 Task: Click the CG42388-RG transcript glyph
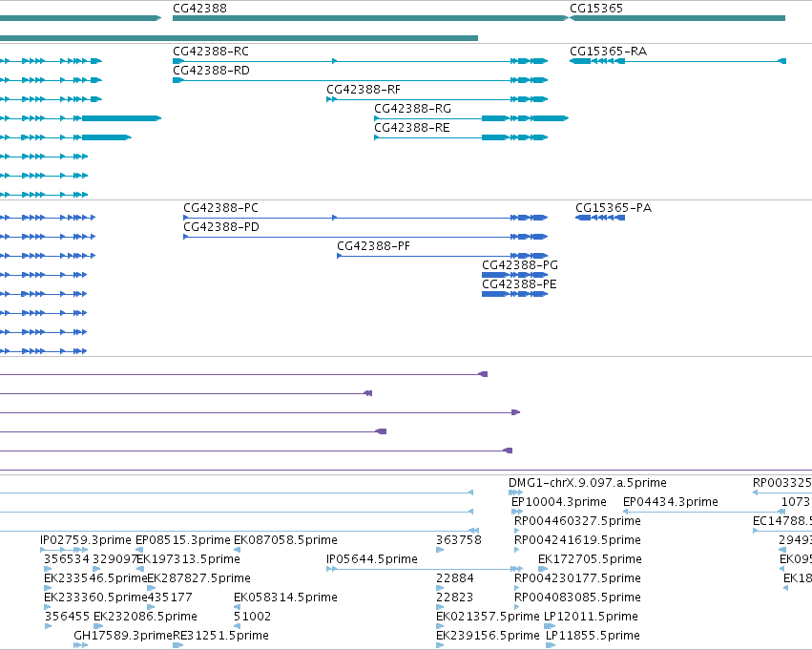[x=471, y=118]
